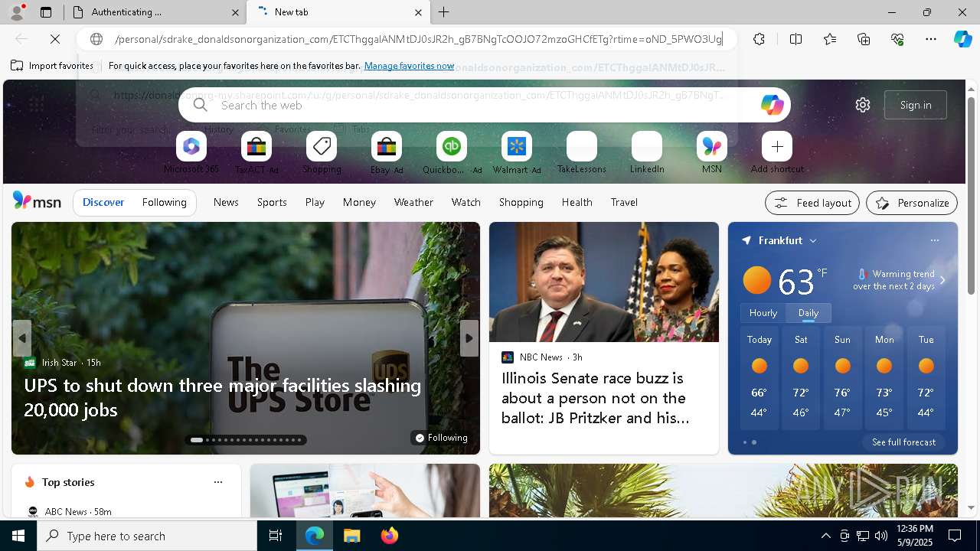Click See full forecast
This screenshot has width=980, height=551.
[904, 442]
